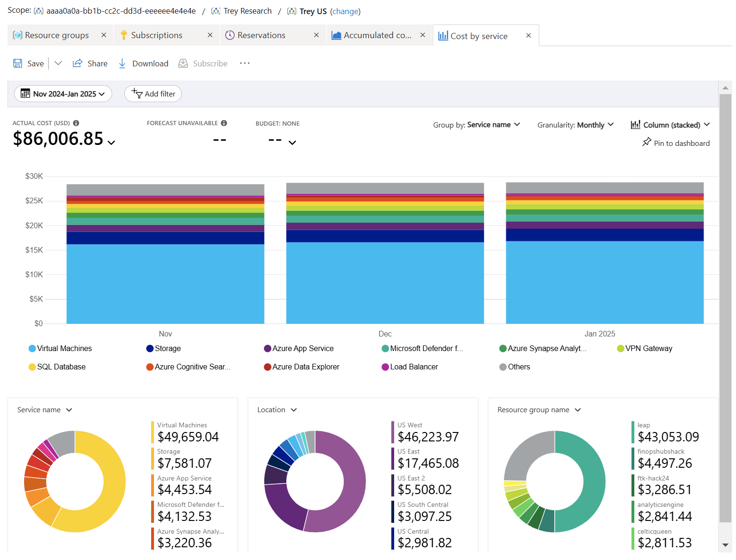Click the Share icon in toolbar
Image resolution: width=736 pixels, height=560 pixels.
[78, 64]
